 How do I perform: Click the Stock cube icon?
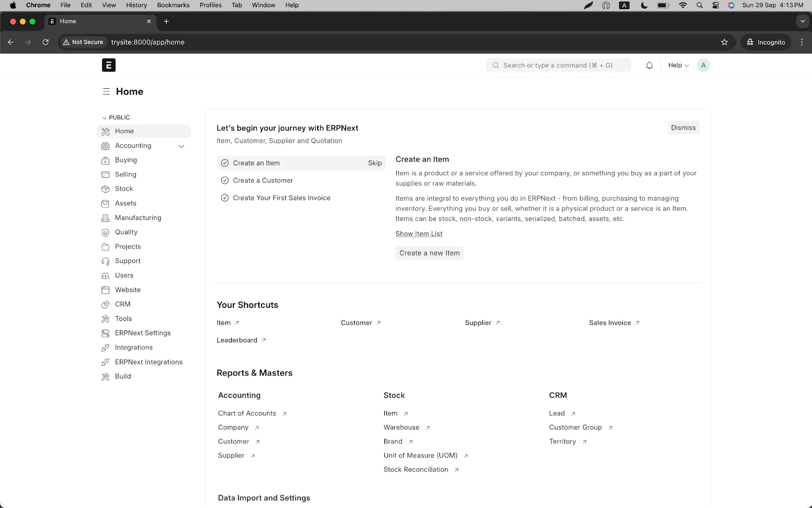tap(106, 189)
